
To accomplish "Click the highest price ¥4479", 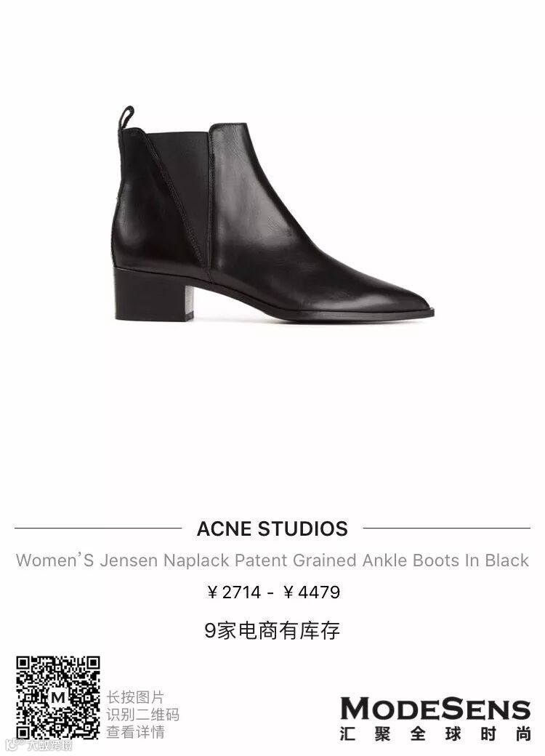I will (312, 592).
